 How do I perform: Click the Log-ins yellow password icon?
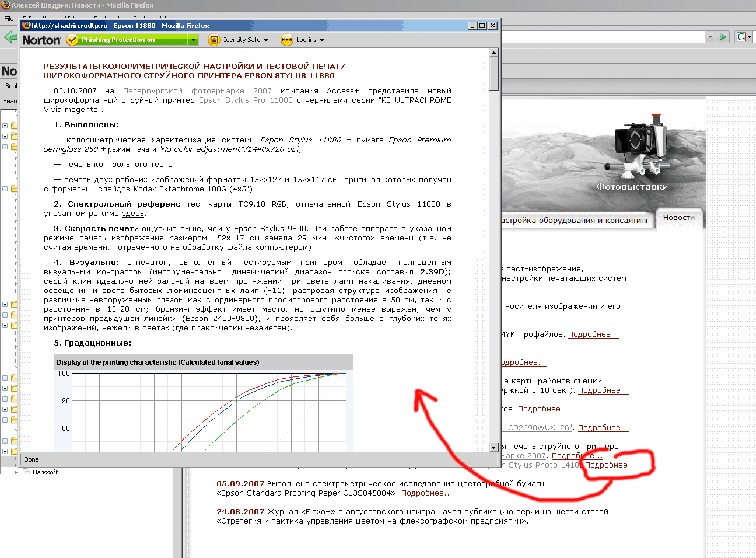coord(286,40)
